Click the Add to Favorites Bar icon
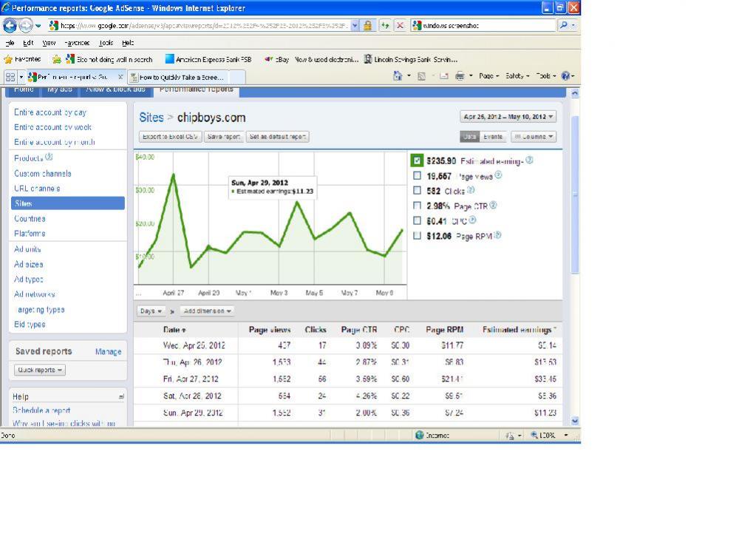This screenshot has height=545, width=756. [x=56, y=59]
